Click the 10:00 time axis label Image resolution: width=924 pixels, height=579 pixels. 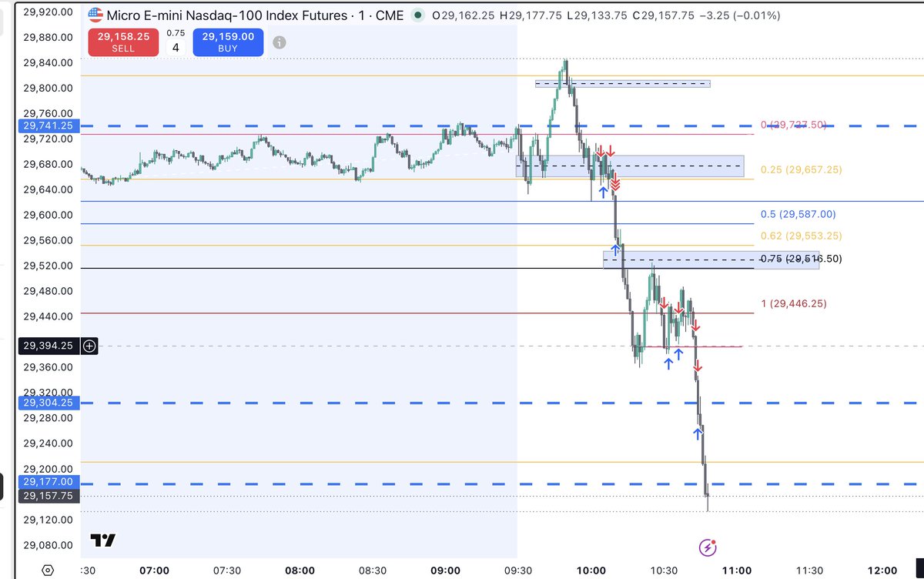[591, 571]
